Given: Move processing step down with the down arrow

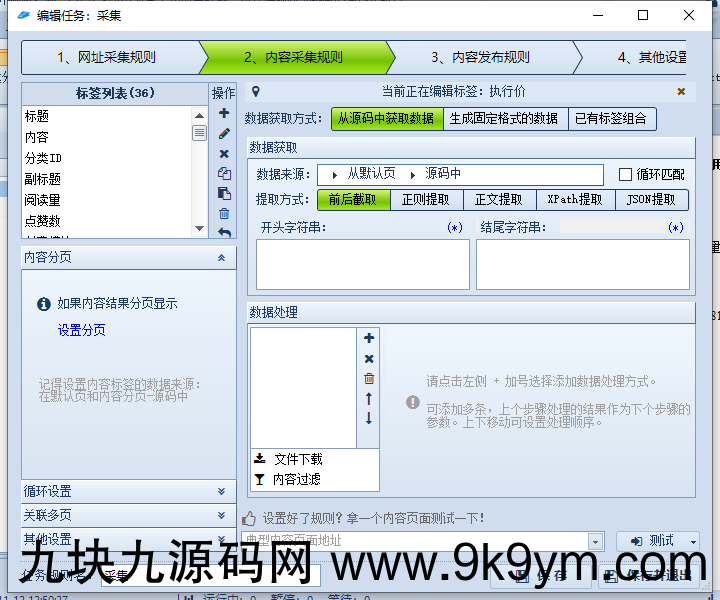Looking at the screenshot, I should [369, 418].
